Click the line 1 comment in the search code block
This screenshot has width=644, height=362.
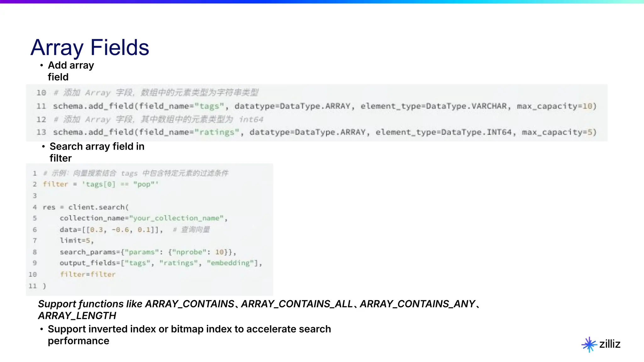coord(136,173)
